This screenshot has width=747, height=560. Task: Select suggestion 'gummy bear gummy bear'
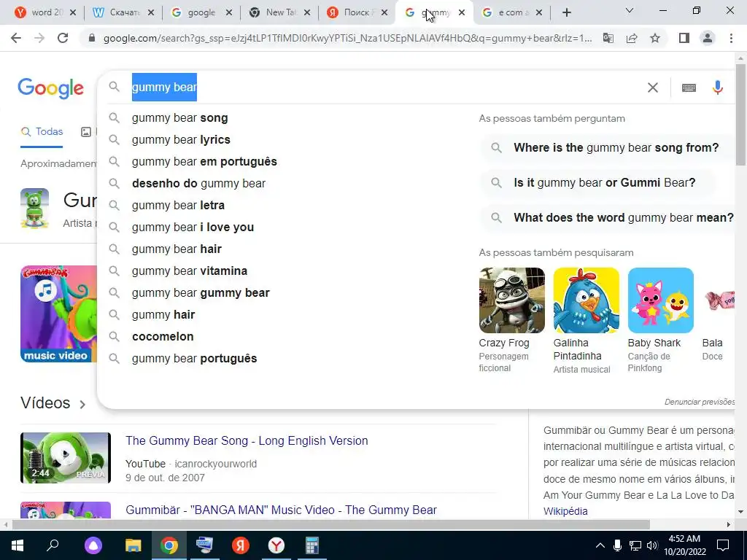(201, 293)
